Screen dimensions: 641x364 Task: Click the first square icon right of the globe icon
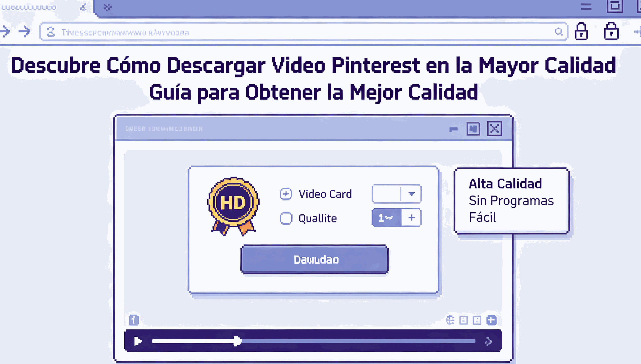[463, 320]
